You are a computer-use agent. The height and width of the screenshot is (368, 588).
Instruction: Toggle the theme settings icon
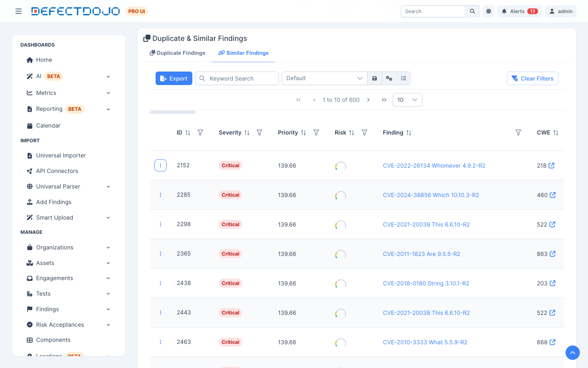pyautogui.click(x=488, y=11)
